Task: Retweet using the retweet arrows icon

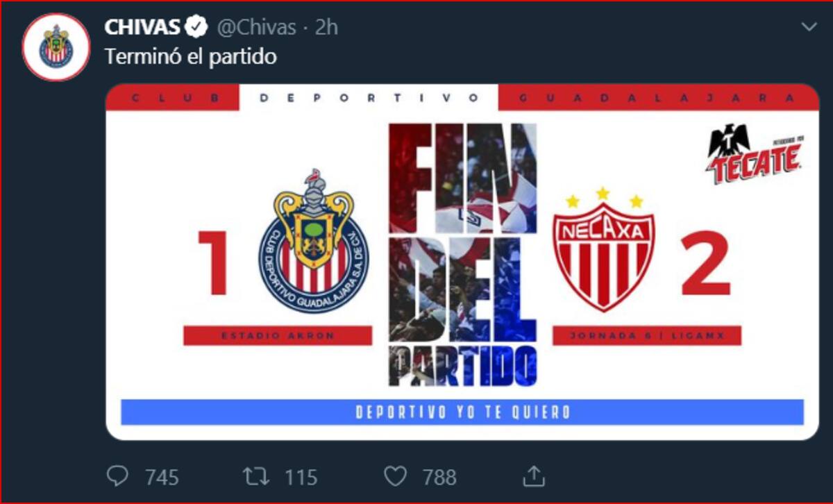Action: (x=255, y=476)
